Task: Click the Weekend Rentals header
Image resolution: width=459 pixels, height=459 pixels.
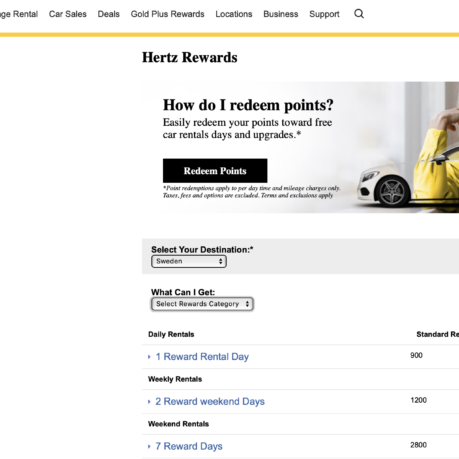Action: click(x=178, y=424)
